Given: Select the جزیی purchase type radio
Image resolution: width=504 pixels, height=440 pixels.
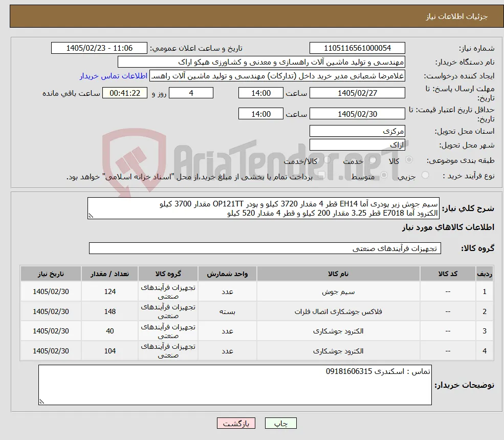Looking at the screenshot, I should [x=425, y=175].
